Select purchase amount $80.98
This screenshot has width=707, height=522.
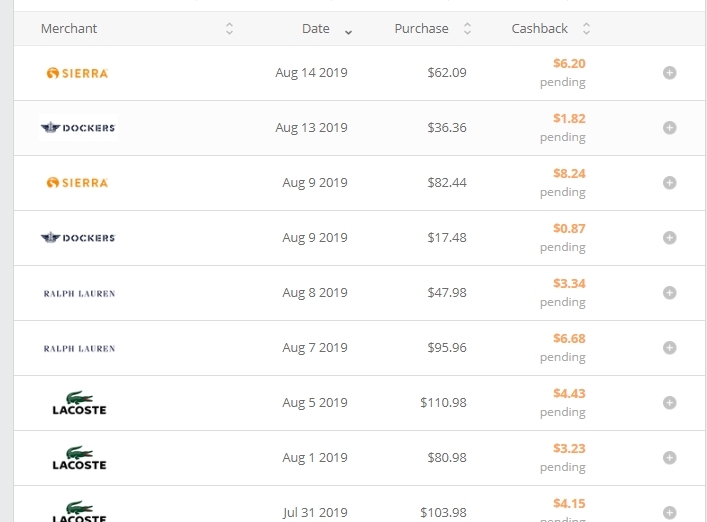point(447,458)
